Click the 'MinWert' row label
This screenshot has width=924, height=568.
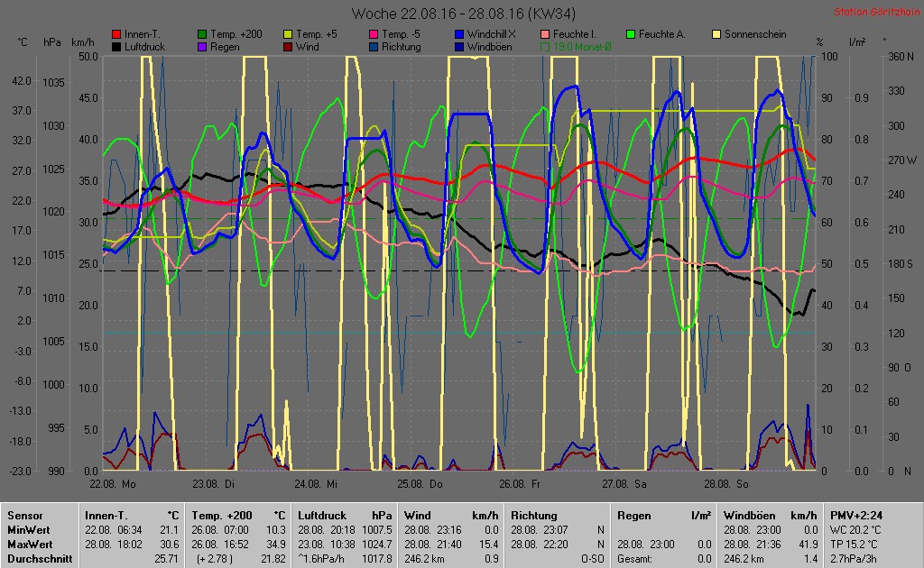pos(28,530)
